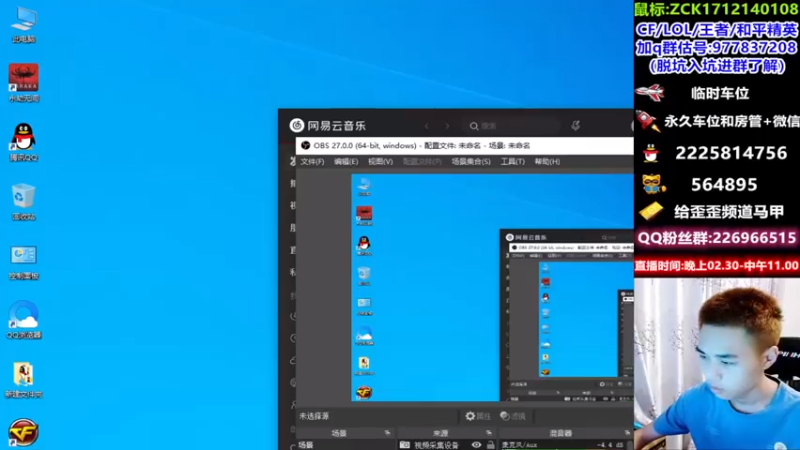Open the 编辑(E) menu in OBS
Viewport: 800px width, 450px height.
(x=346, y=162)
